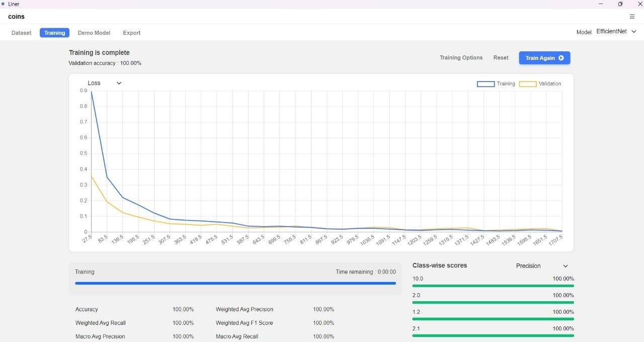This screenshot has height=342, width=644.
Task: Open the Export tab
Action: click(132, 33)
